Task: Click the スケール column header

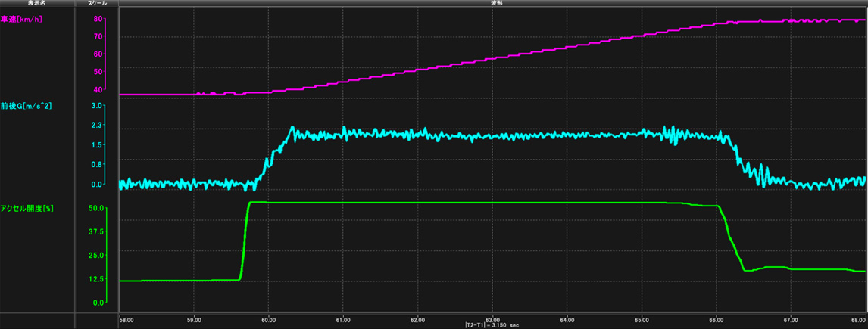Action: [x=97, y=4]
